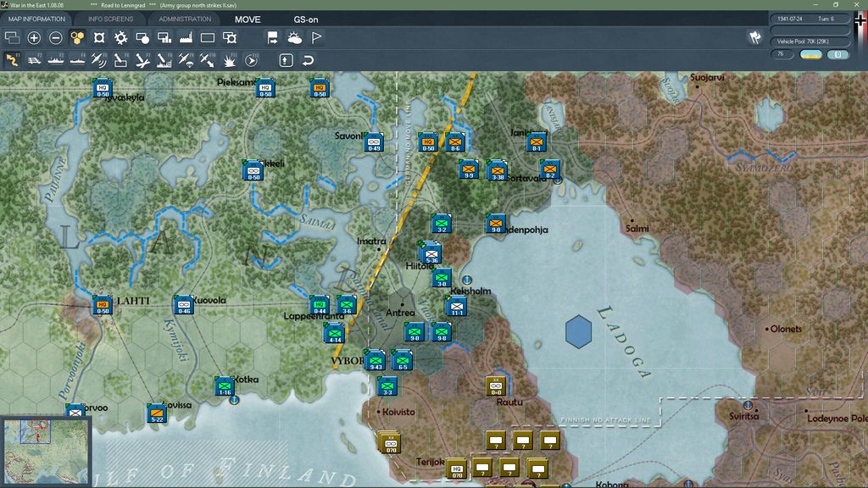Click the port anchor icon at Sviritsa
868x488 pixels.
pyautogui.click(x=748, y=405)
